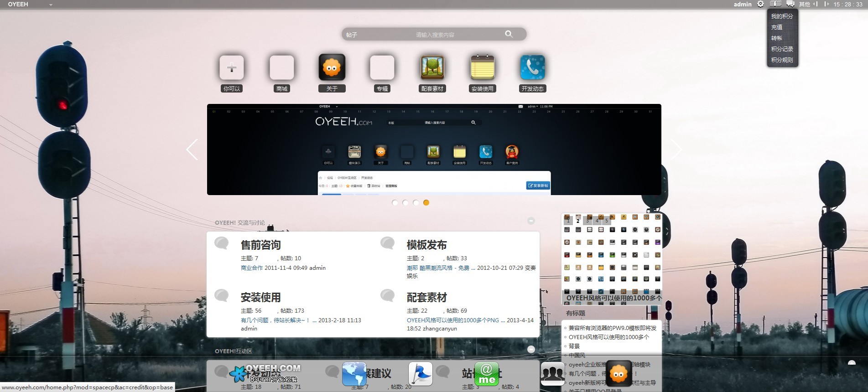The width and height of the screenshot is (868, 392).
Task: Select the third carousel dot
Action: click(x=416, y=203)
